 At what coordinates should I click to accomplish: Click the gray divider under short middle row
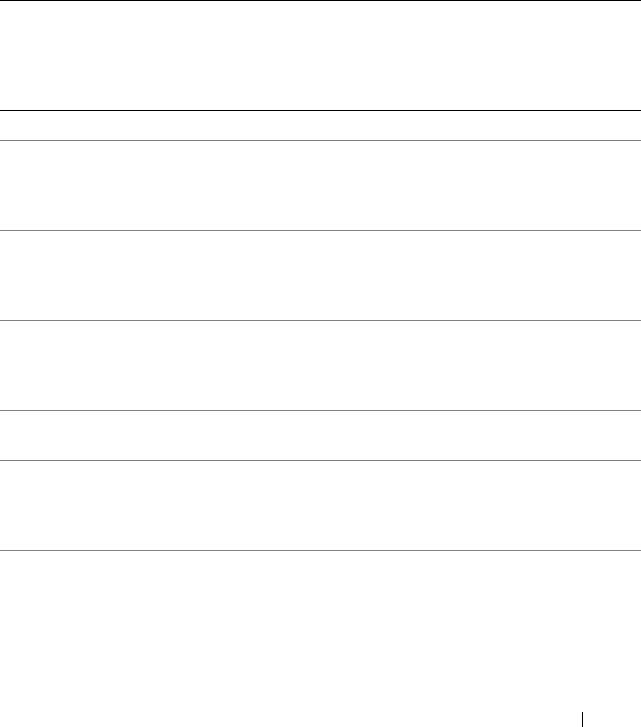[x=320, y=460]
